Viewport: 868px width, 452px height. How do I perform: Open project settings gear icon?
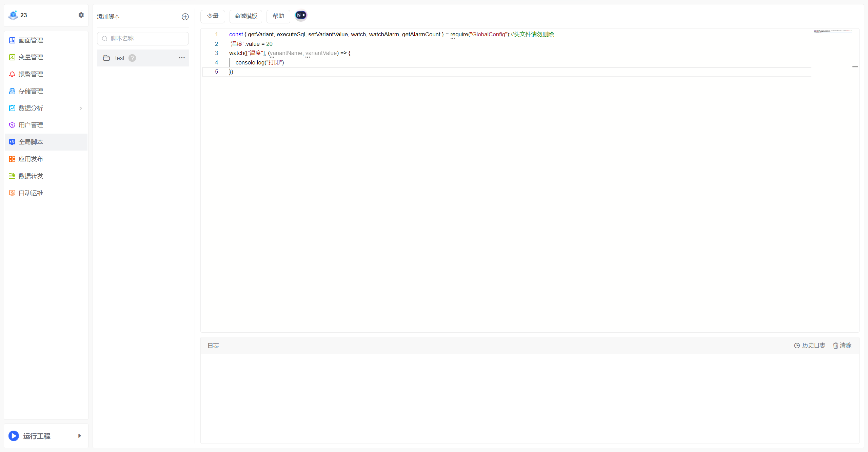81,15
